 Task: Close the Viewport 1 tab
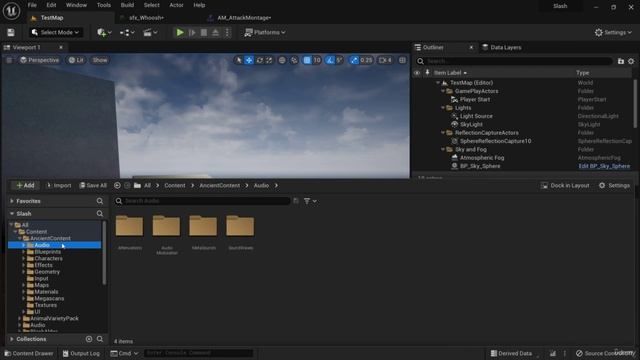coord(61,48)
